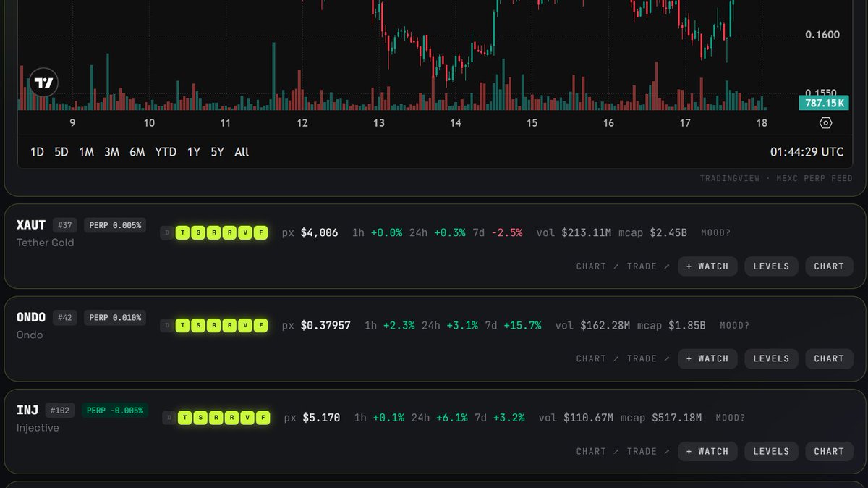Click the F signal badge for ONDO

click(x=262, y=325)
